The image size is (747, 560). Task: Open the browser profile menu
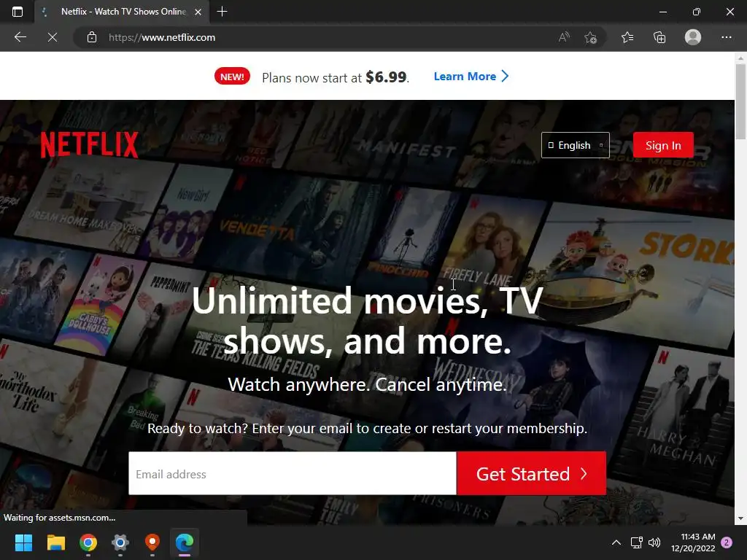693,37
